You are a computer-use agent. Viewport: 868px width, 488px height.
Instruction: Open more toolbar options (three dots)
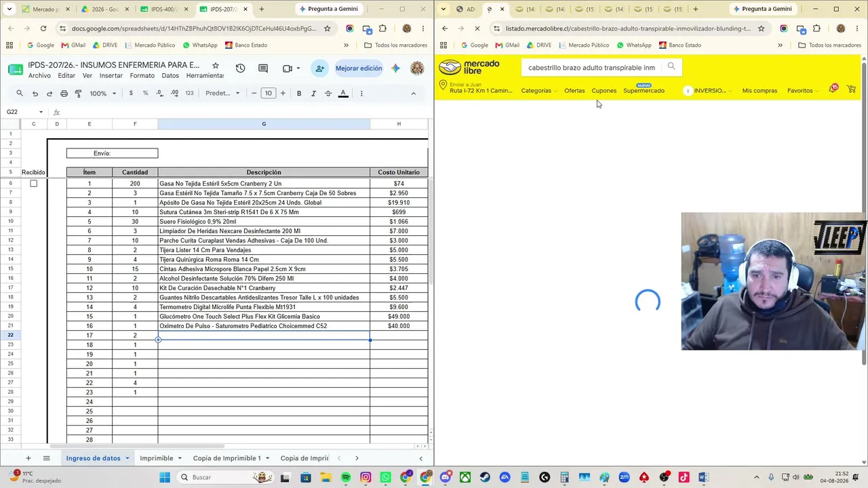361,94
